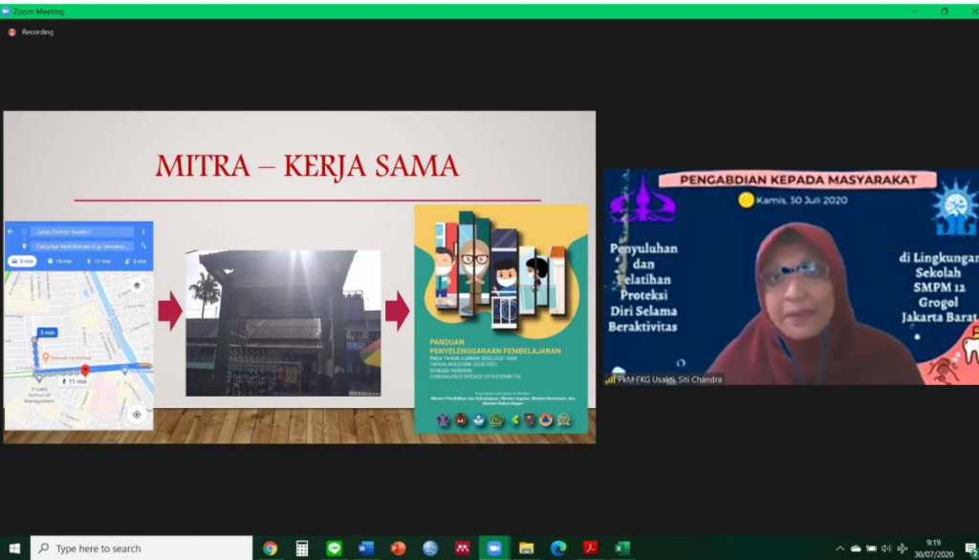Screen dimensions: 979x560
Task: Click the Siti Chandra participant video
Action: pyautogui.click(x=791, y=277)
